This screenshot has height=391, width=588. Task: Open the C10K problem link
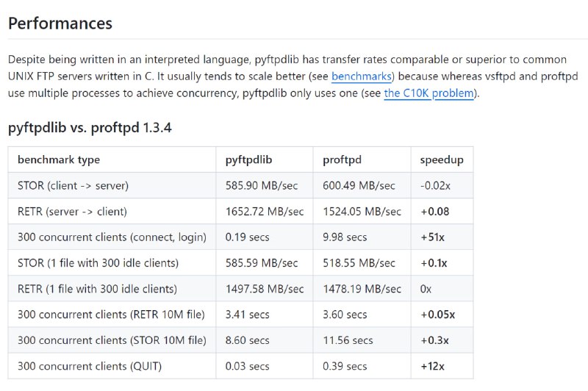pos(429,93)
